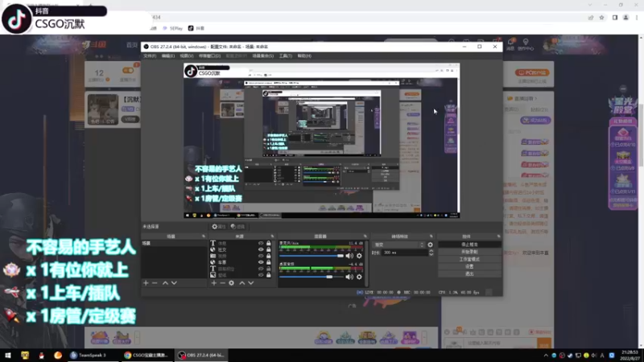Click the 设置 settings button in controls
The width and height of the screenshot is (644, 362).
(469, 266)
